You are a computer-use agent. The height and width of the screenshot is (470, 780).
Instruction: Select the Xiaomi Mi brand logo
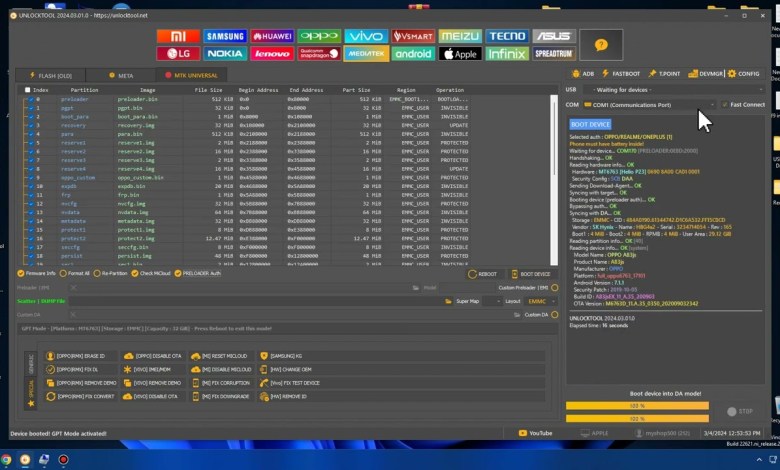coord(178,36)
